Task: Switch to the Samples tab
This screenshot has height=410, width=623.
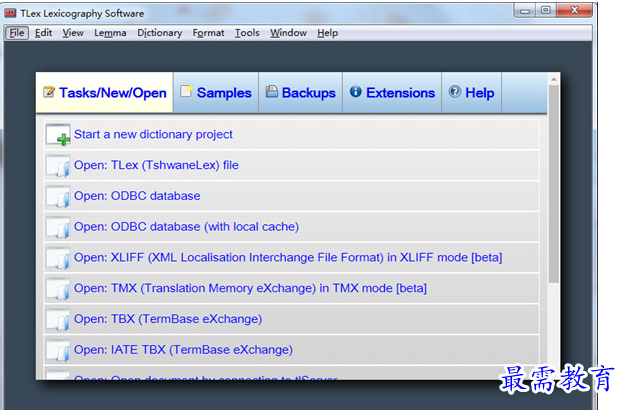Action: pyautogui.click(x=216, y=93)
